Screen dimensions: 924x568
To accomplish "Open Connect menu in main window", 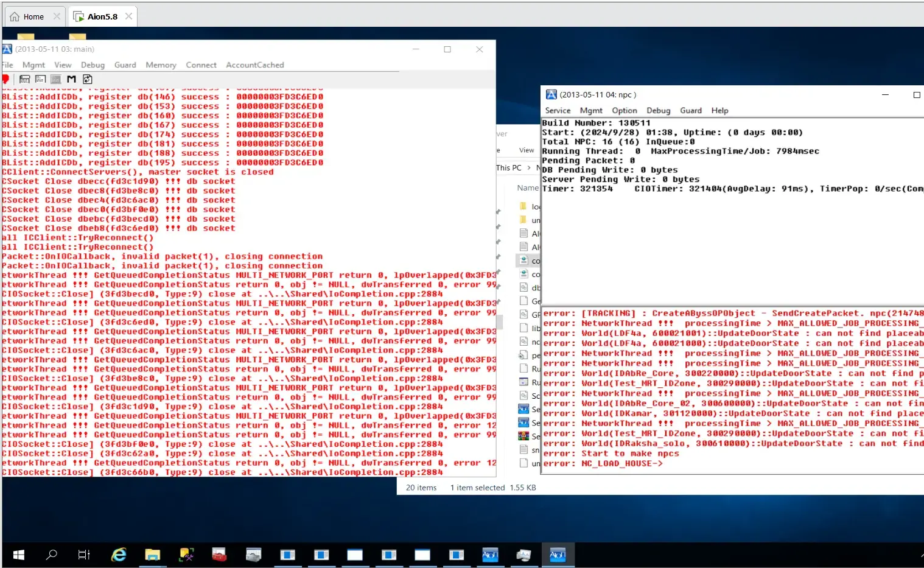I will (x=201, y=65).
